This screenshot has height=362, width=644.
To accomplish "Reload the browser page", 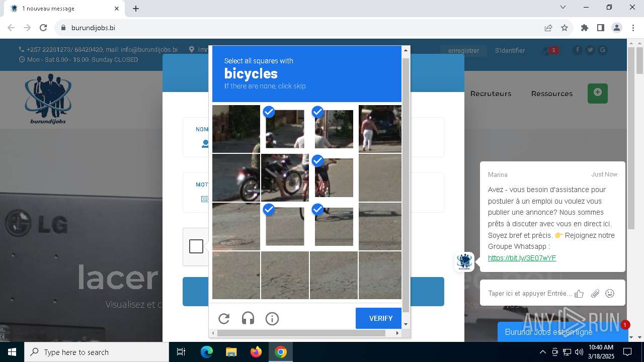I will coord(43,28).
